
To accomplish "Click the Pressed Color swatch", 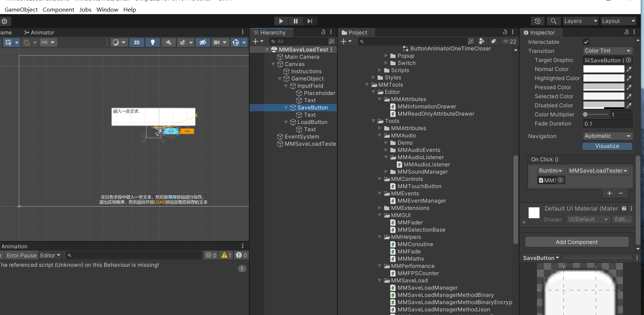I will tap(604, 87).
